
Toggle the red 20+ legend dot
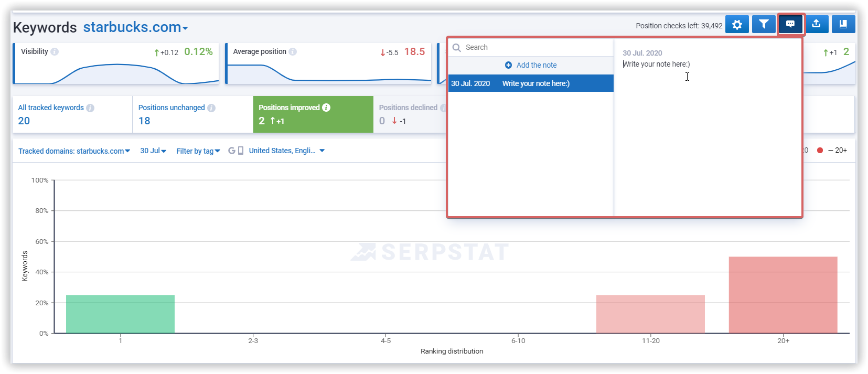[820, 151]
